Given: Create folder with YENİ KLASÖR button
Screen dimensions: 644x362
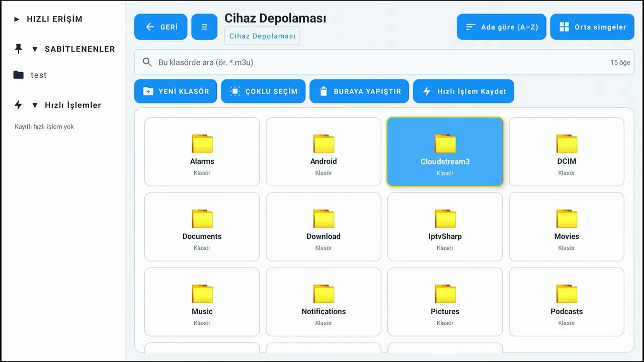Looking at the screenshot, I should point(176,91).
